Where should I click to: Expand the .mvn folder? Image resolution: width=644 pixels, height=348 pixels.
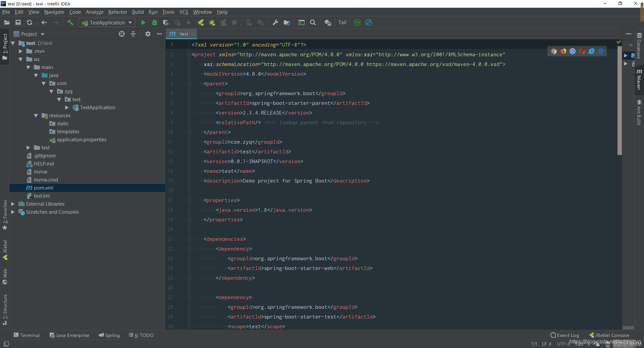click(20, 51)
